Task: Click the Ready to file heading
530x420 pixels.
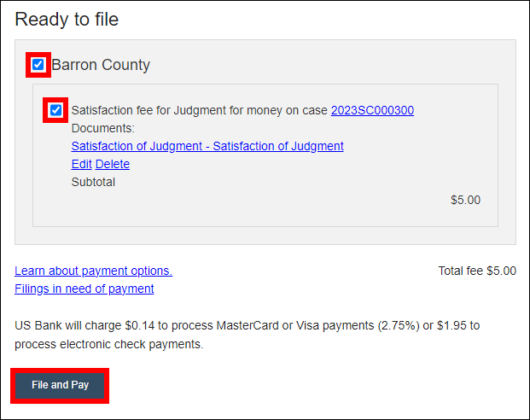Action: [67, 19]
